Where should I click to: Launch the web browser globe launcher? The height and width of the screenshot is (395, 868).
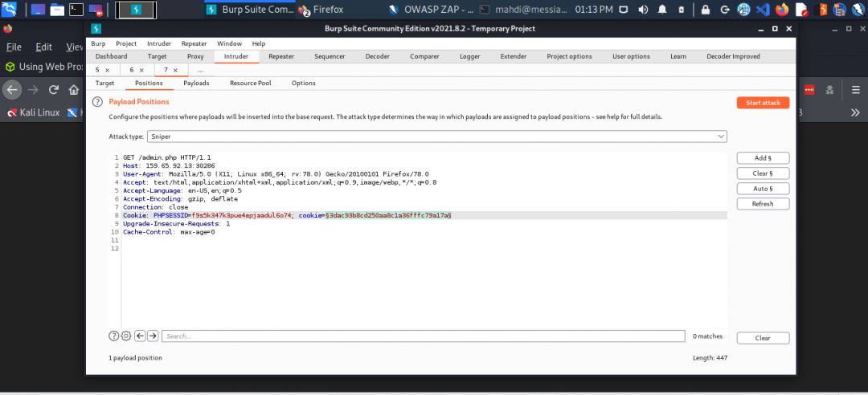point(743,10)
